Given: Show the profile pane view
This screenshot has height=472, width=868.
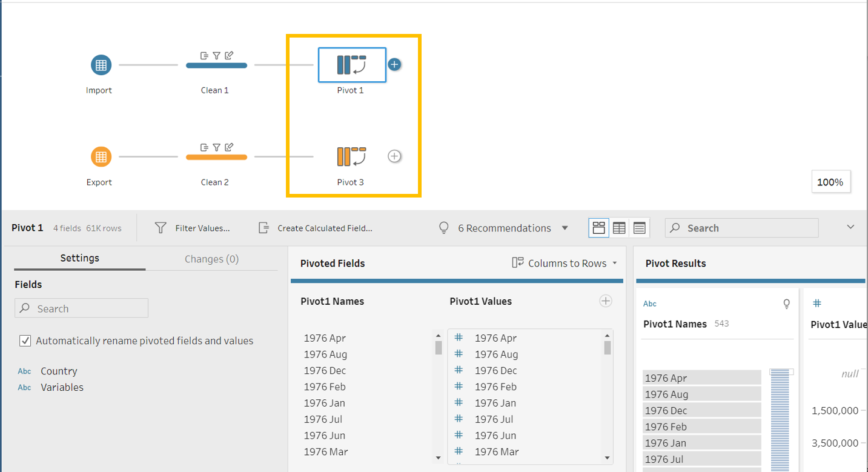Looking at the screenshot, I should pos(599,228).
